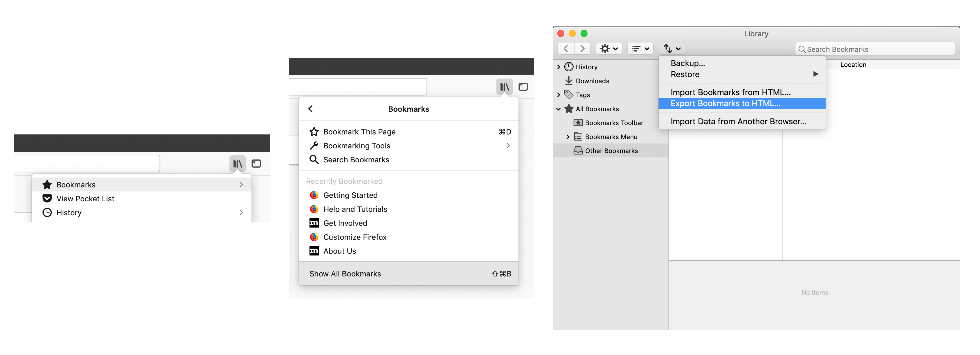Select Other Bookmarks folder

[x=611, y=151]
